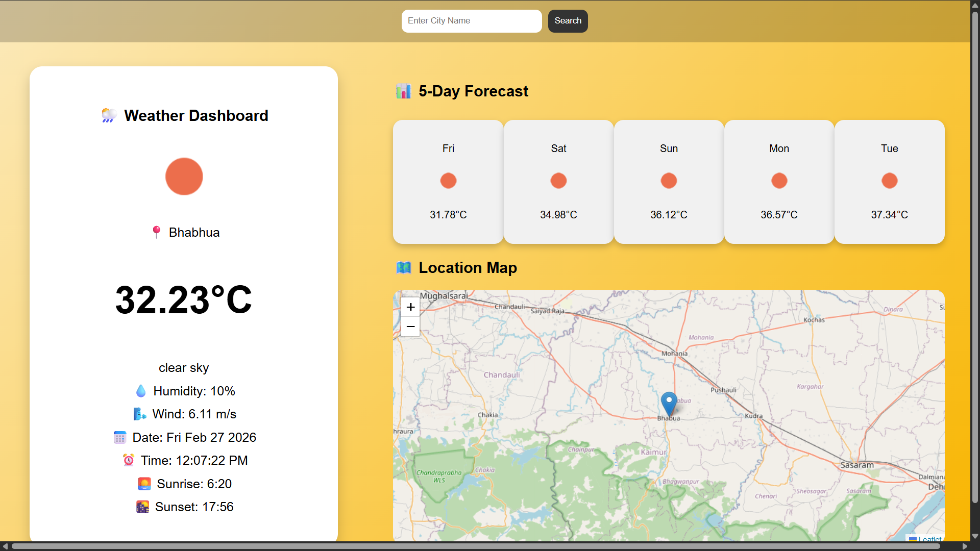Screen dimensions: 980x551
Task: Click the alarm clock icon beside Time
Action: [129, 461]
